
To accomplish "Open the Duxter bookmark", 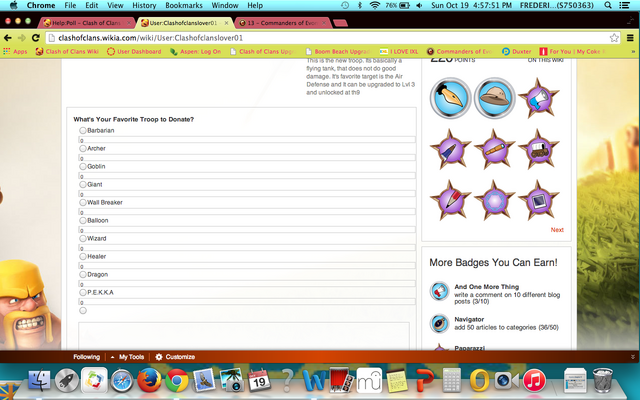I will 517,51.
